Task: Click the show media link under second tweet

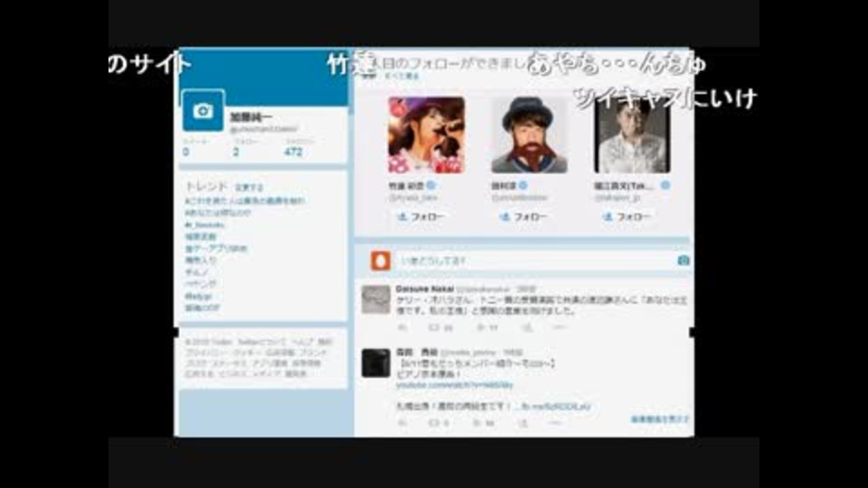Action: (660, 419)
